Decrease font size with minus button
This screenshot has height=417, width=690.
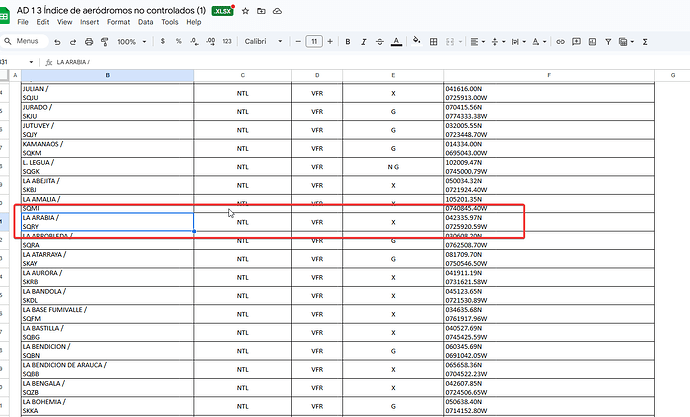coord(298,41)
